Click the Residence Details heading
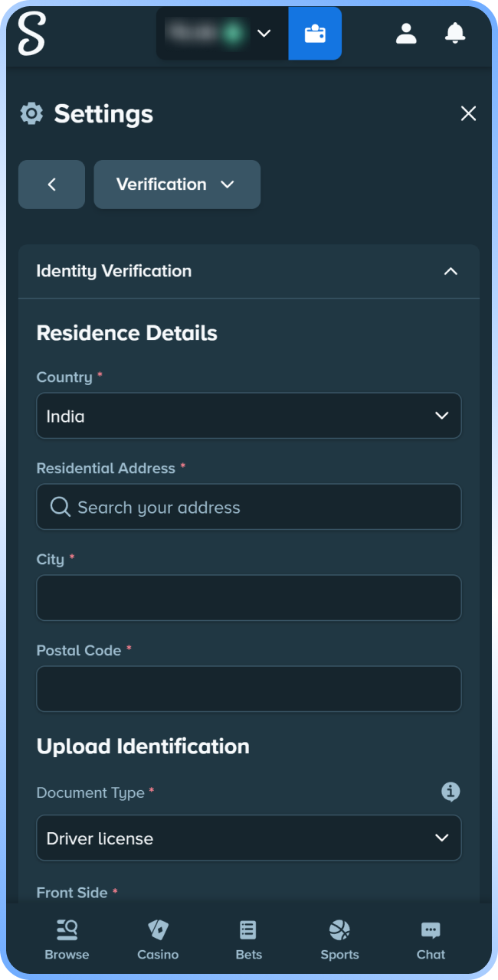The height and width of the screenshot is (980, 498). coord(127,333)
